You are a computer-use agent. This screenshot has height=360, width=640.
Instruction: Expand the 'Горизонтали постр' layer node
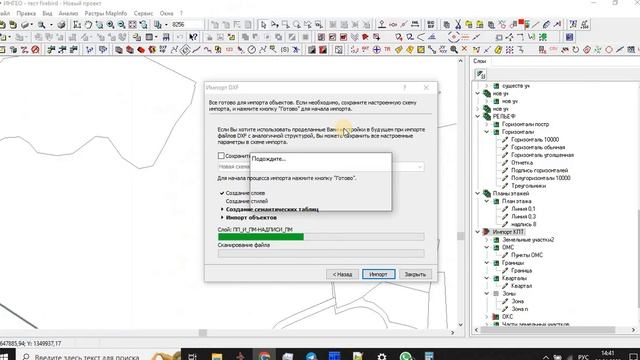pos(487,124)
